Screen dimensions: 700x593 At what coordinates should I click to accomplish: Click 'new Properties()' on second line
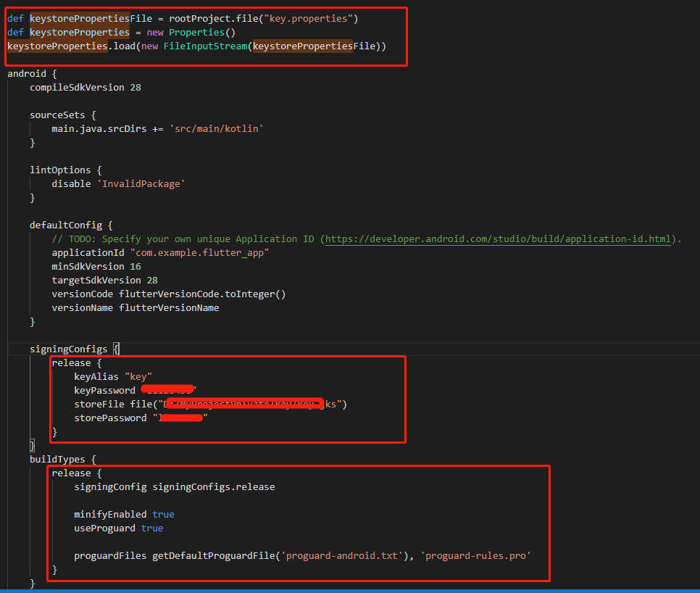191,33
